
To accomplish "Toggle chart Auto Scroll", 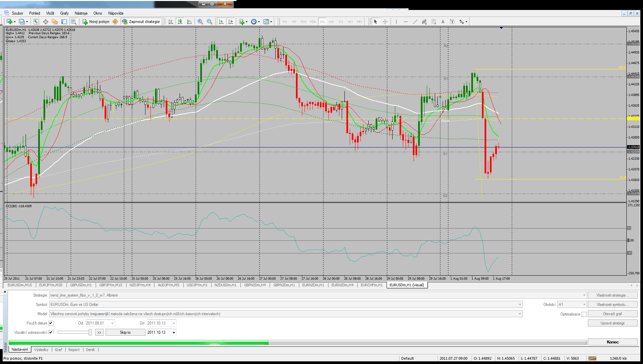I will 221,22.
